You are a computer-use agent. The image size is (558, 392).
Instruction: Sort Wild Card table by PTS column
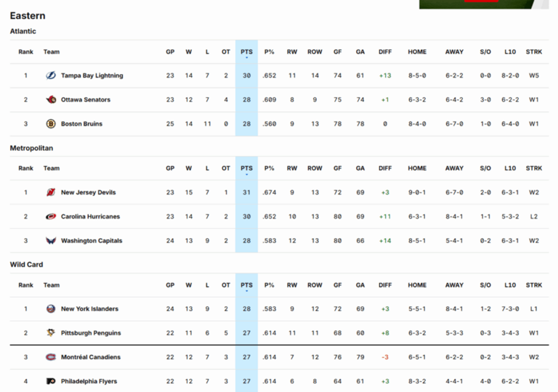[x=246, y=285]
